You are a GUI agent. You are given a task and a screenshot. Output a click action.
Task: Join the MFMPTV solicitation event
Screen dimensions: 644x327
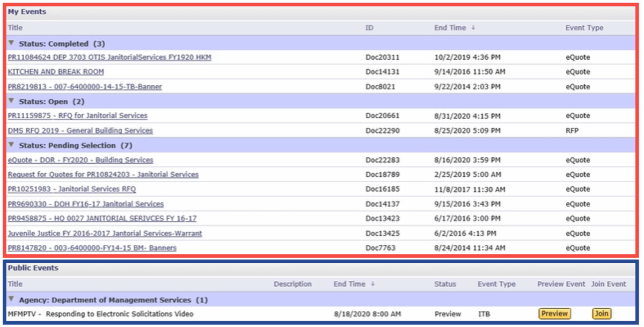pos(601,314)
